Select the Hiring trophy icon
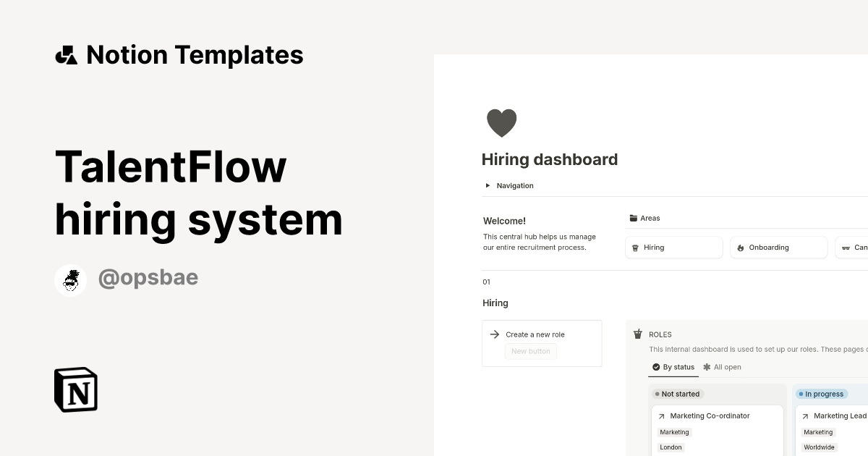This screenshot has width=868, height=456. tap(635, 247)
